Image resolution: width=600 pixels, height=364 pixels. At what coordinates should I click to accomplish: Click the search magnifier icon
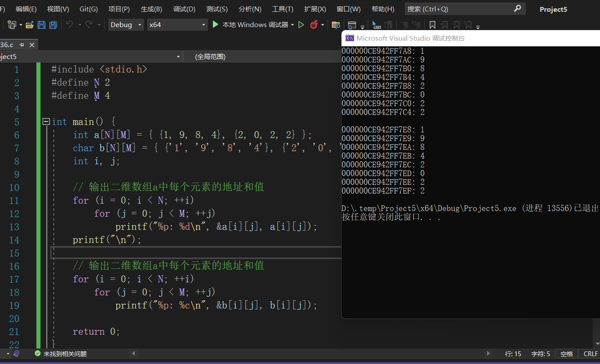[517, 8]
